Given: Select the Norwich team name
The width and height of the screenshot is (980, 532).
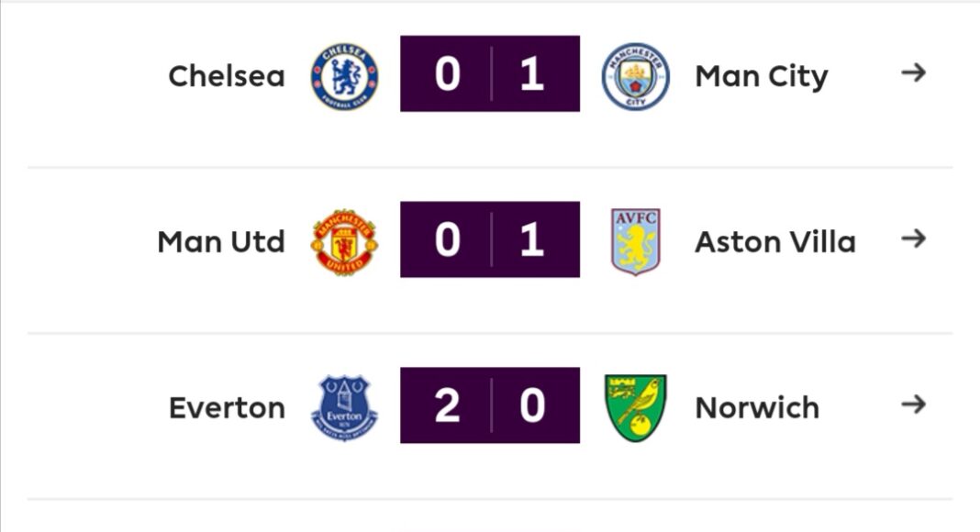Looking at the screenshot, I should pos(757,408).
